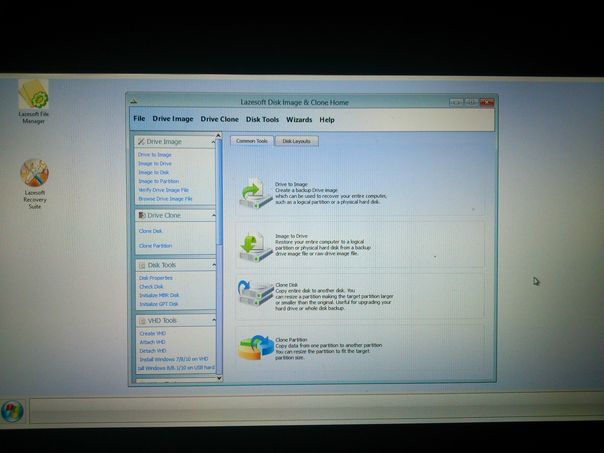Image resolution: width=604 pixels, height=453 pixels.
Task: Select Initialize GPT Disk link
Action: [x=159, y=304]
